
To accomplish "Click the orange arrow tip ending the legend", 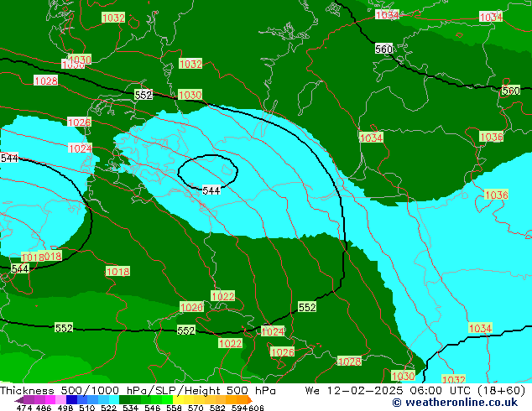I will click(250, 400).
